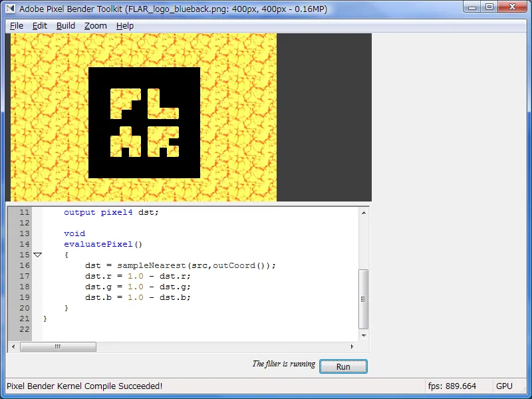Viewport: 532px width, 399px height.
Task: Click the Pixel Bender app icon in title bar
Action: (x=11, y=9)
